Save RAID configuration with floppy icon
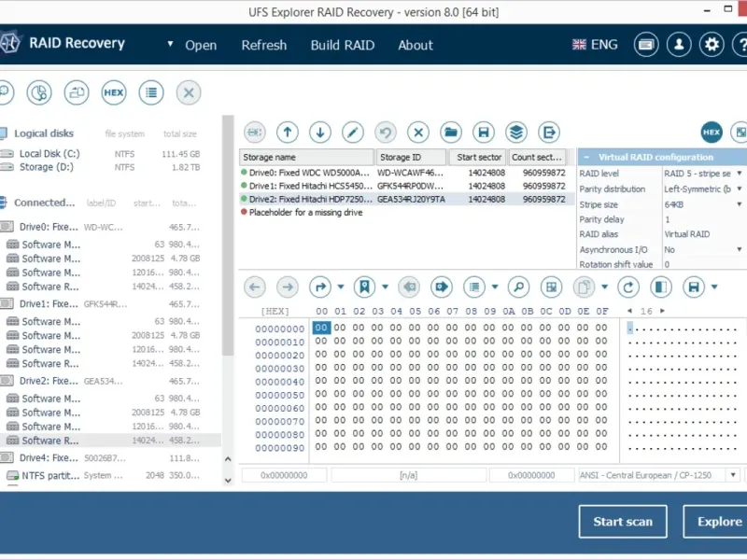747x560 pixels. [x=484, y=133]
